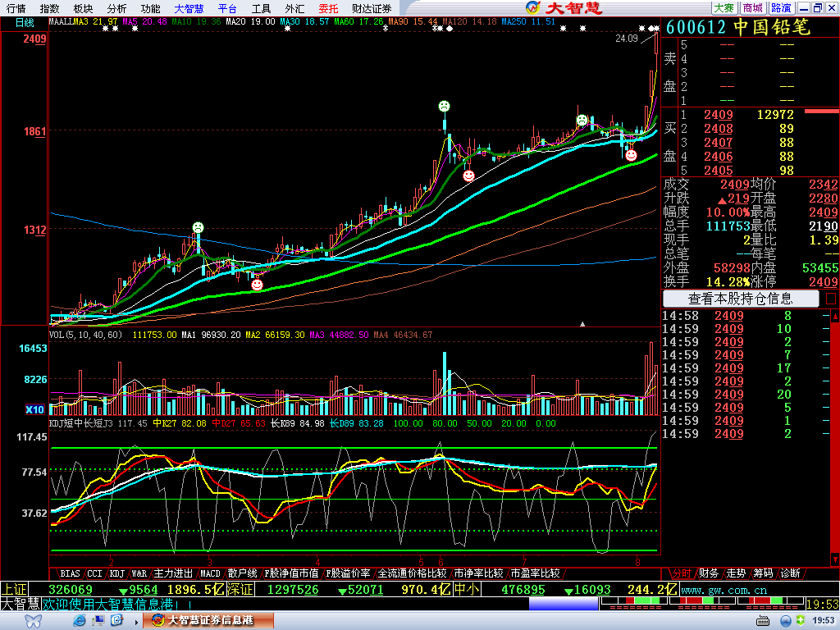
Task: Tick the red checkbox beside 查看本股持仓信息
Action: pos(831,299)
